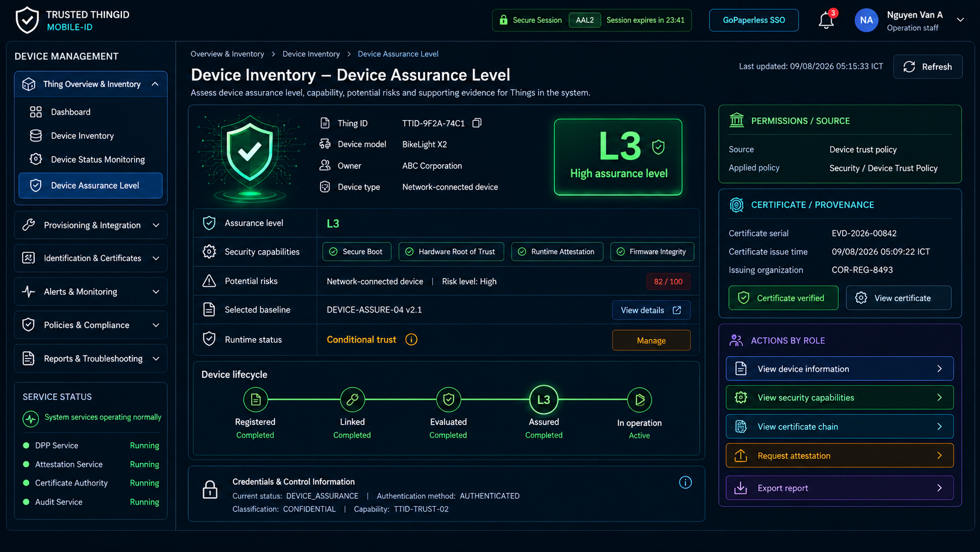This screenshot has height=552, width=980.
Task: Click the NA user avatar
Action: tap(866, 20)
